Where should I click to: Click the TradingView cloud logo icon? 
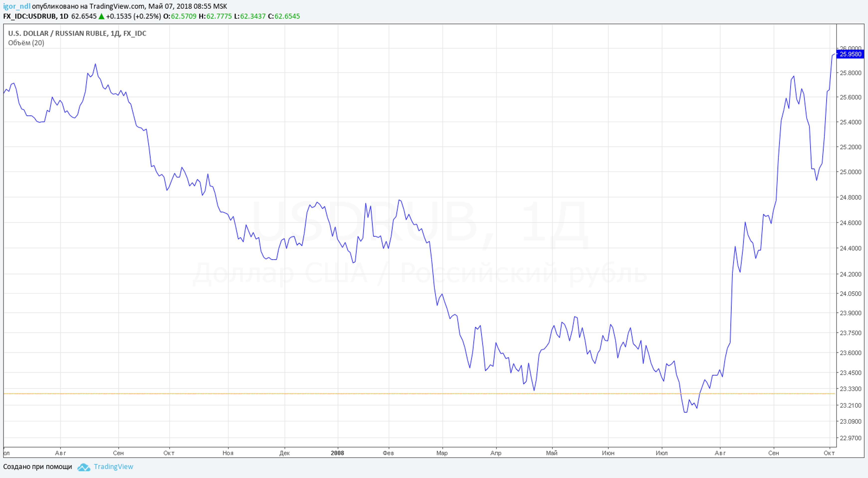pyautogui.click(x=84, y=467)
